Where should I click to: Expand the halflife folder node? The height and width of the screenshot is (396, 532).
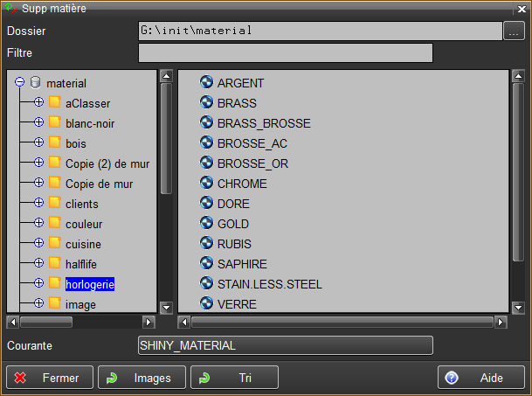pos(39,262)
